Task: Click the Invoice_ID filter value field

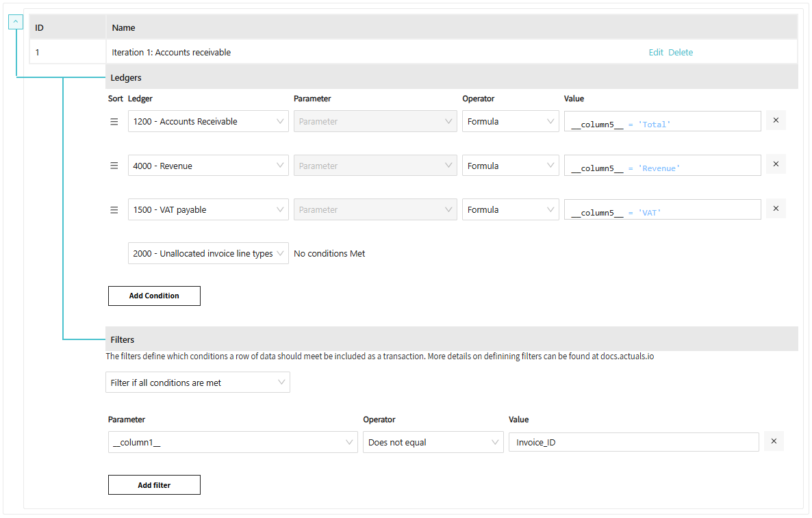Action: (x=633, y=442)
